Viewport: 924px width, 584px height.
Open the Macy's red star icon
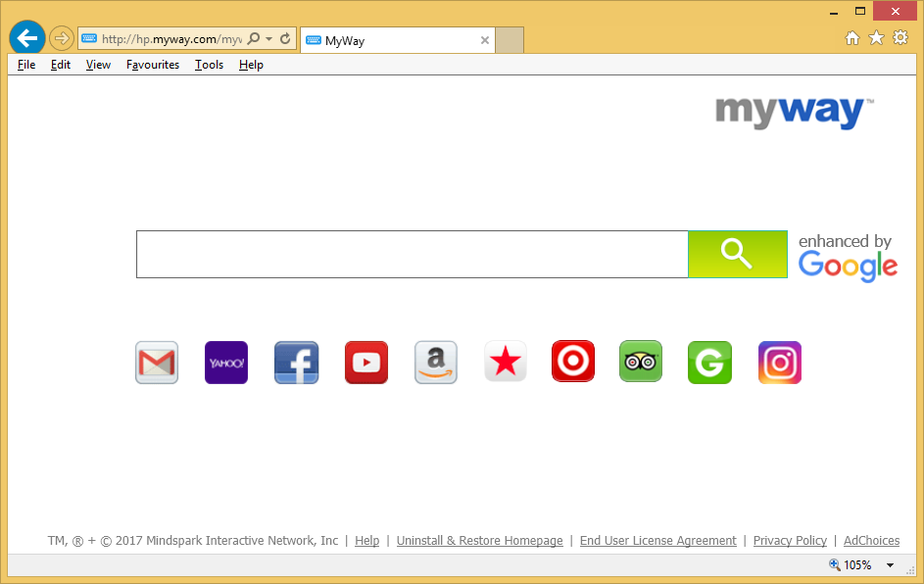point(506,363)
